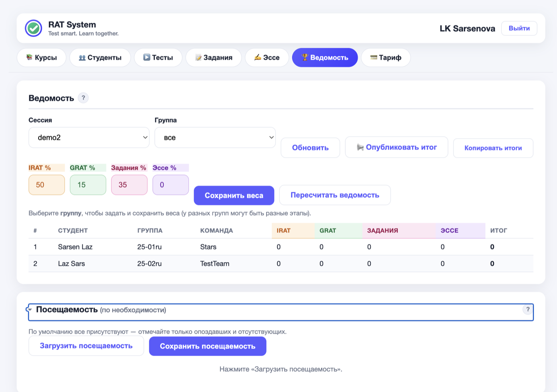Screen dimensions: 557x392
Task: Click Загрузить посещаемость button
Action: tap(86, 346)
